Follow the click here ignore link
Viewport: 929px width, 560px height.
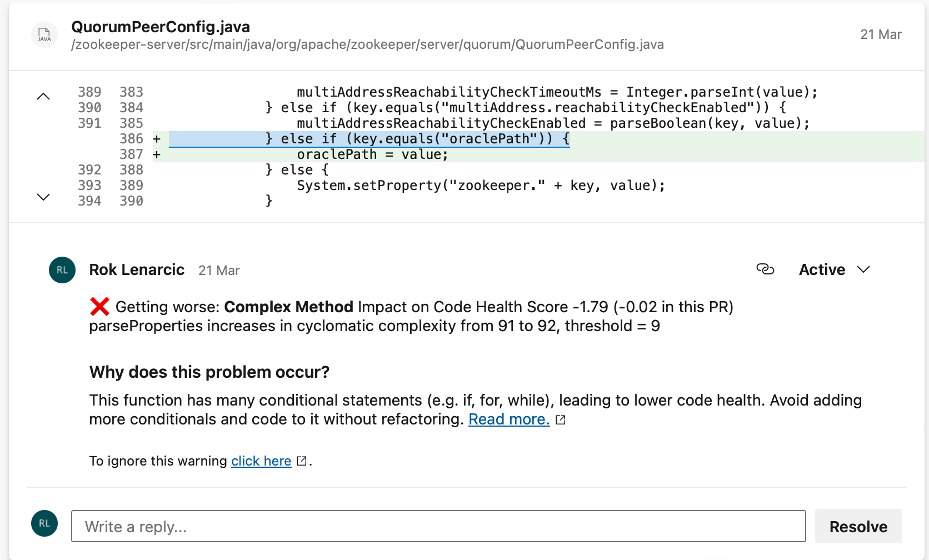point(261,461)
